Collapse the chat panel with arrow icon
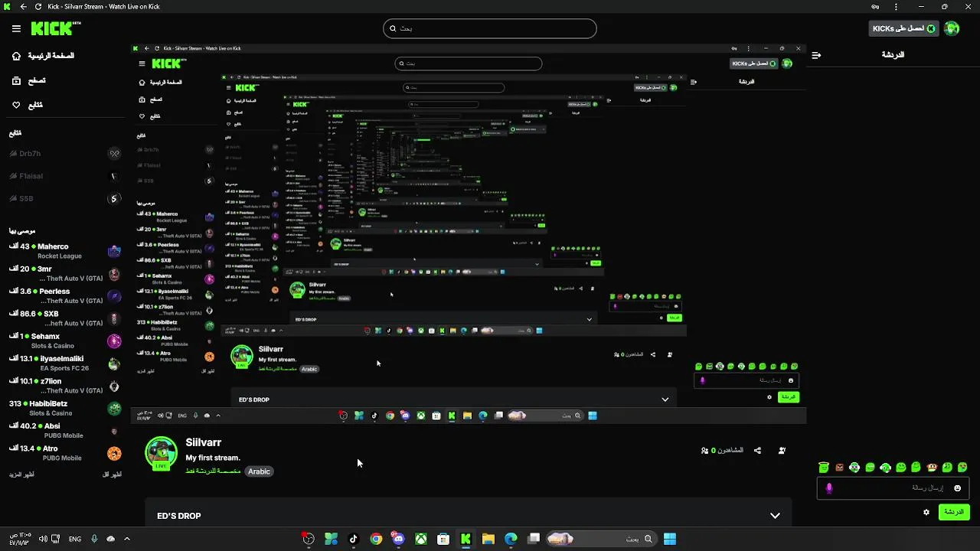Image resolution: width=980 pixels, height=551 pixels. tap(816, 55)
